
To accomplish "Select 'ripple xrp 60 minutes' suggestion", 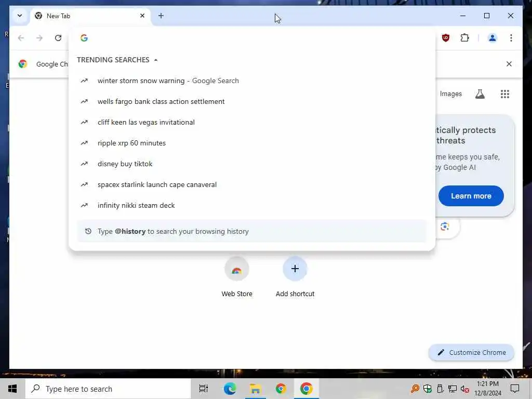I will (x=252, y=143).
